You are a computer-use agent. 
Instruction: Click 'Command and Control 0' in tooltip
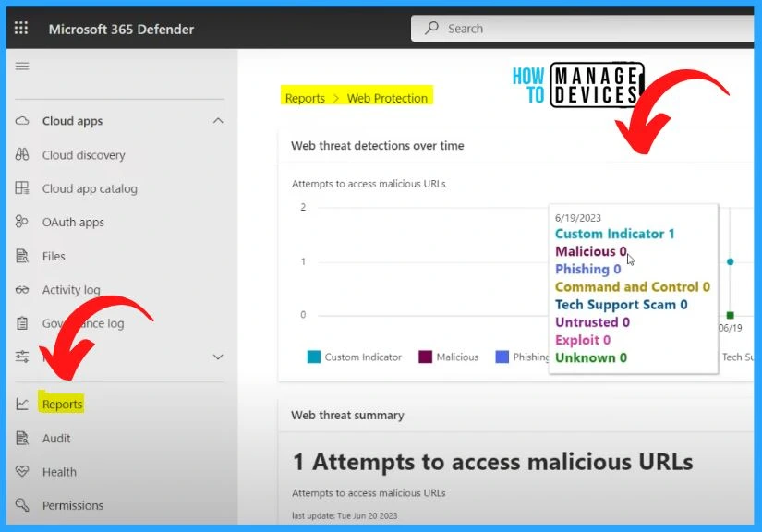pyautogui.click(x=633, y=286)
